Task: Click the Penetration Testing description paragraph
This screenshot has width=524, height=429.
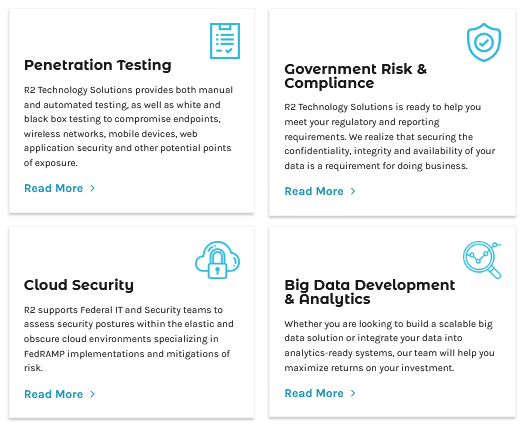Action: (x=129, y=126)
